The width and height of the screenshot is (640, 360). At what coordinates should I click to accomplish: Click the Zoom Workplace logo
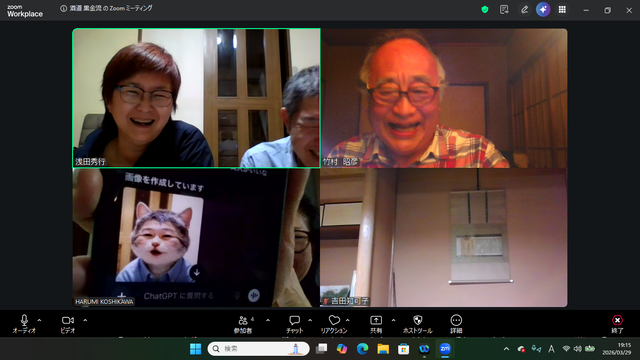(24, 11)
